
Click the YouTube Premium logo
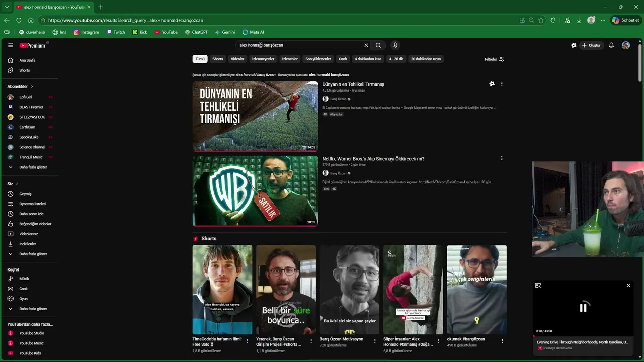33,45
